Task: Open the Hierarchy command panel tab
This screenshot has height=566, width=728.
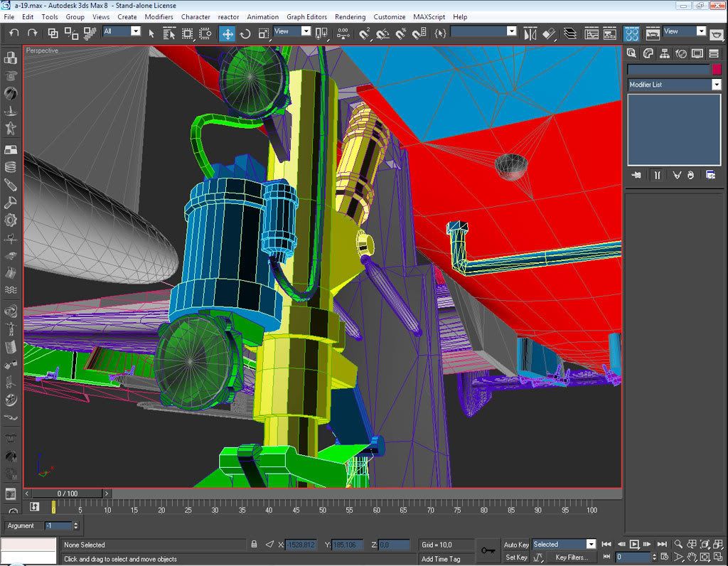Action: (x=665, y=53)
